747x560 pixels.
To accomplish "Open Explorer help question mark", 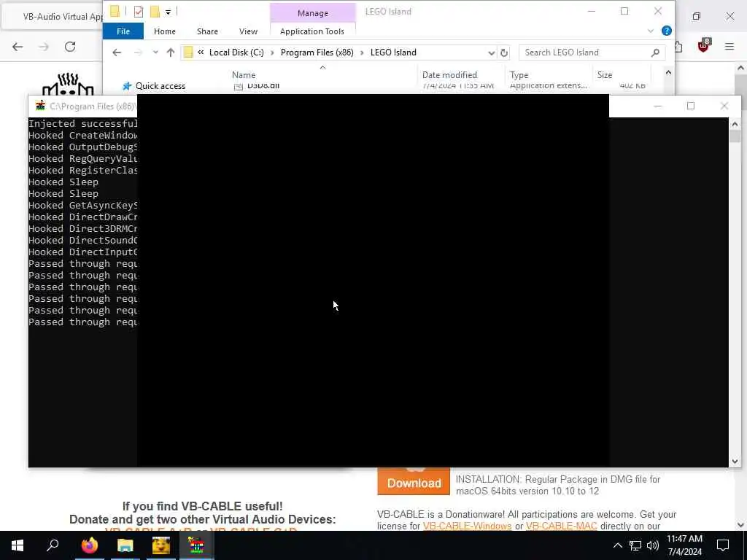I will (667, 31).
